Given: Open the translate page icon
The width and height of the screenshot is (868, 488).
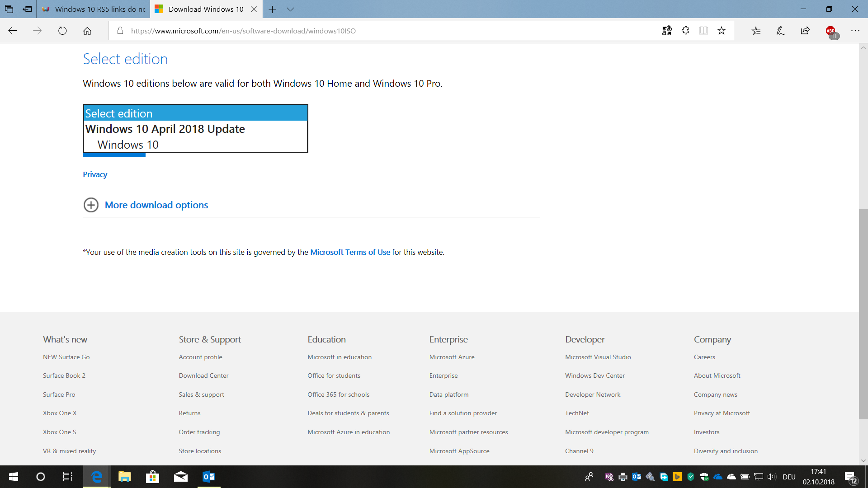Looking at the screenshot, I should pos(667,31).
